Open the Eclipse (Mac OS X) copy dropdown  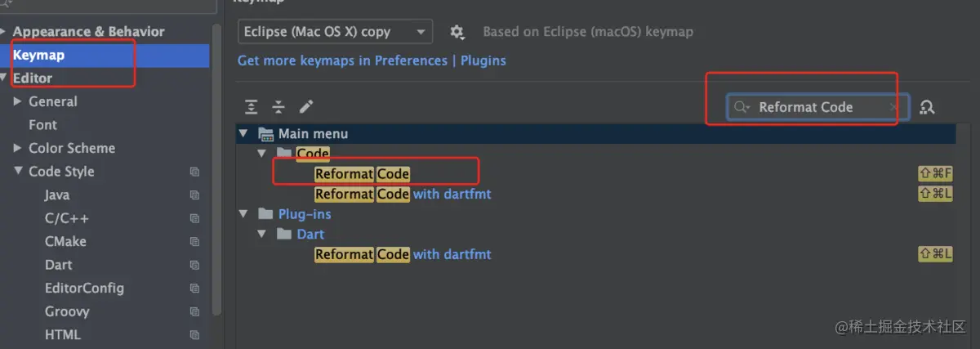[x=335, y=32]
